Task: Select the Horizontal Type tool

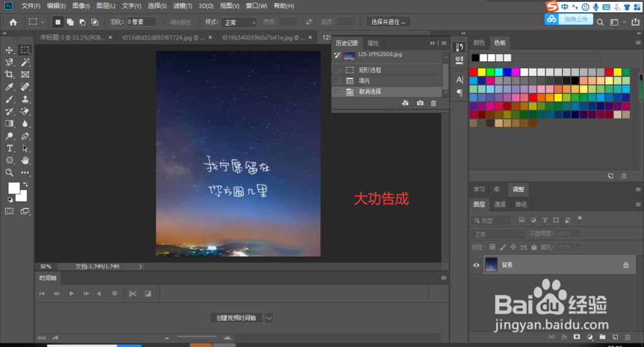Action: 9,148
